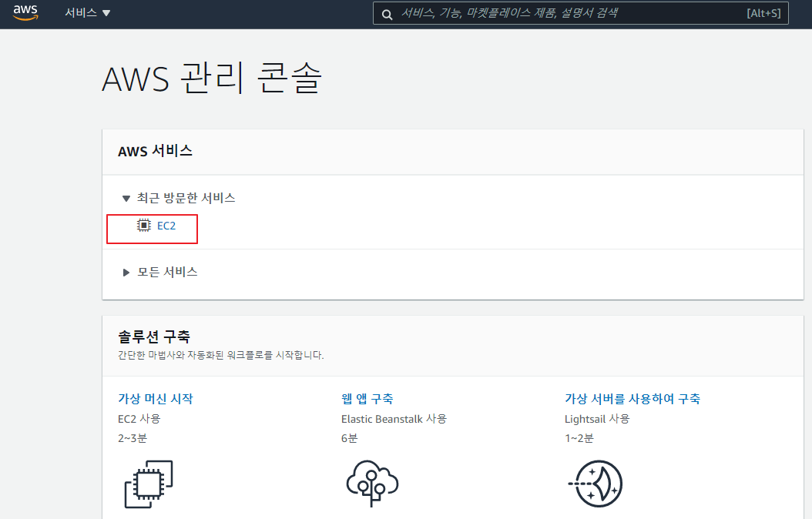Click the 'Elastic Beanstalk 사용' text
The image size is (812, 519).
coord(394,419)
